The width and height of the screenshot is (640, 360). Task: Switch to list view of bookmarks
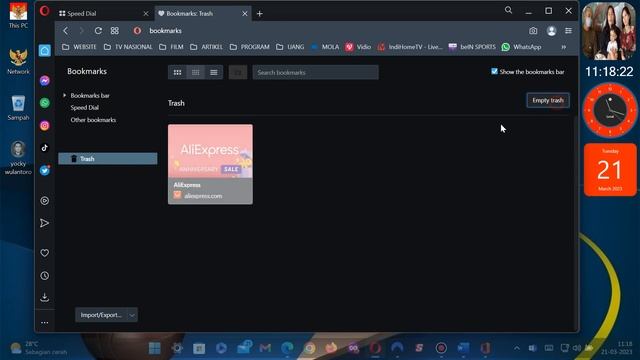(x=214, y=73)
